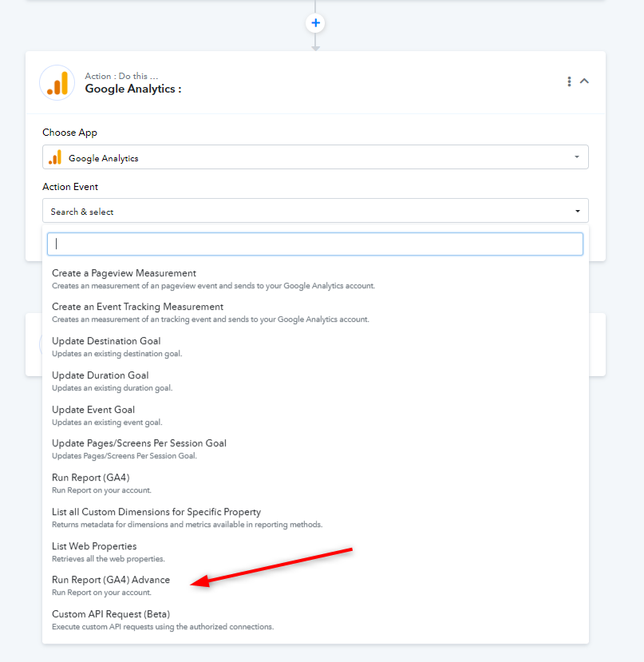The width and height of the screenshot is (644, 662).
Task: Select Update Pages/Screens Per Session Goal
Action: click(315, 449)
